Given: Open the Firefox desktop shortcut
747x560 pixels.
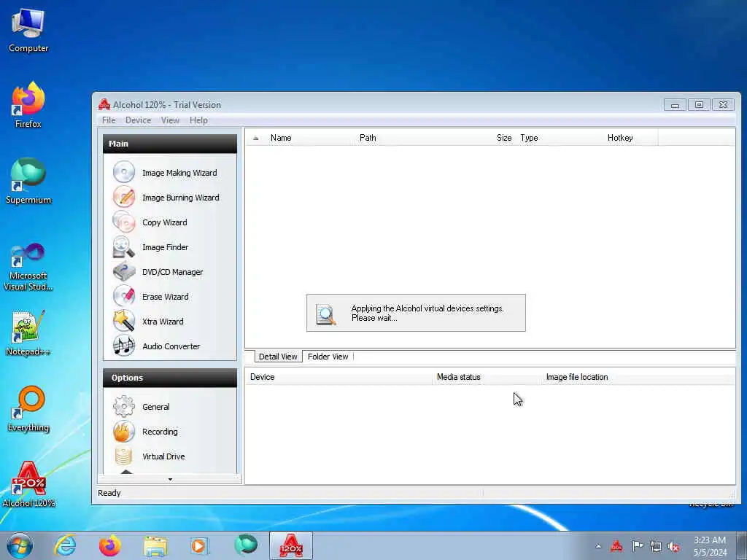Looking at the screenshot, I should pyautogui.click(x=28, y=105).
